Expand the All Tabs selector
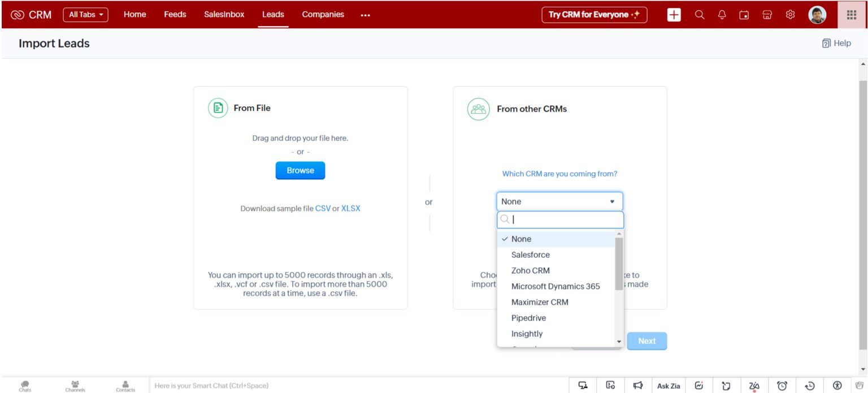 (85, 14)
